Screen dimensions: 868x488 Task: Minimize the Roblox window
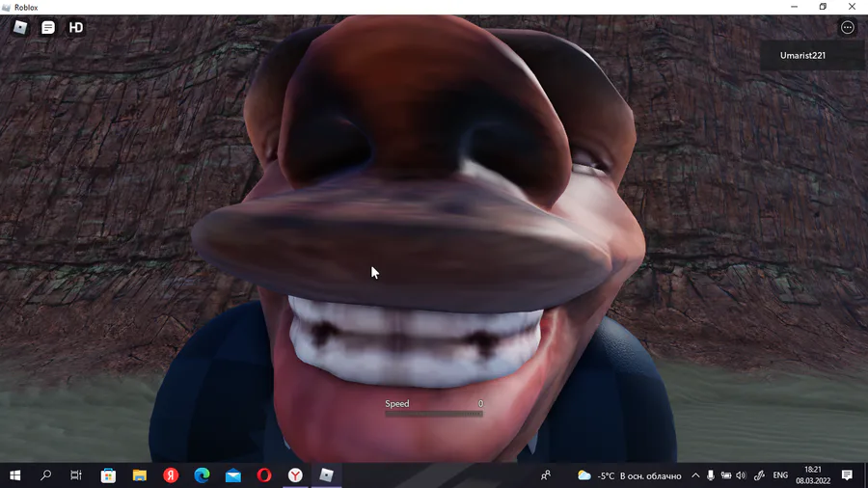[x=794, y=7]
